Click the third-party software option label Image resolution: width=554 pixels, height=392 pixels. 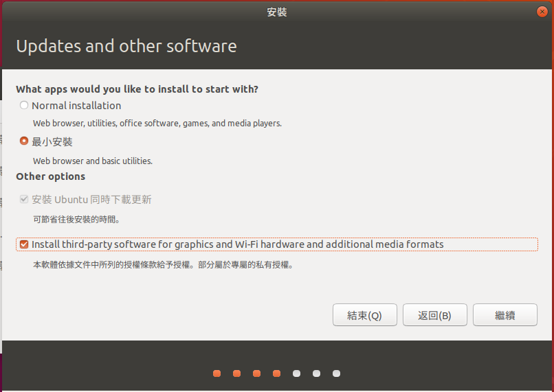tap(237, 244)
